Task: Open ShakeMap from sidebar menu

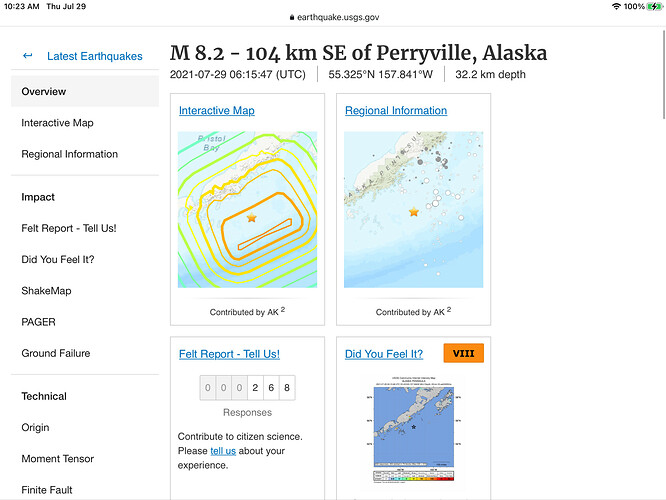Action: tap(46, 291)
